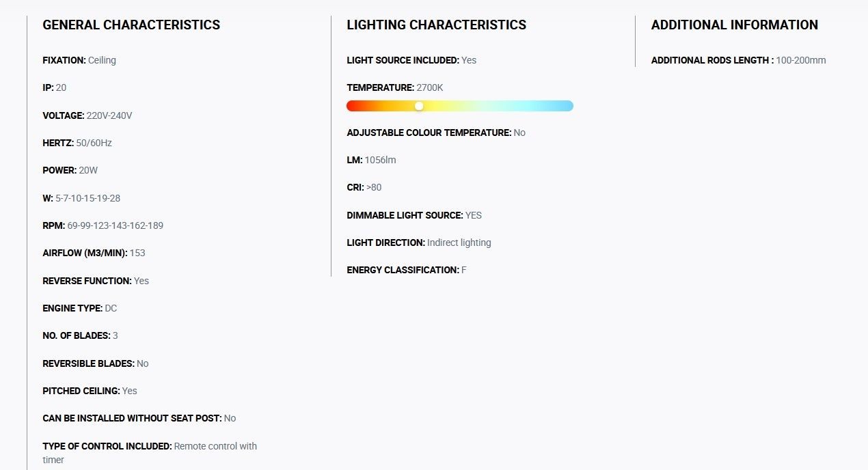Click the Lighting Characteristics heading
Image resolution: width=868 pixels, height=470 pixels.
point(437,25)
